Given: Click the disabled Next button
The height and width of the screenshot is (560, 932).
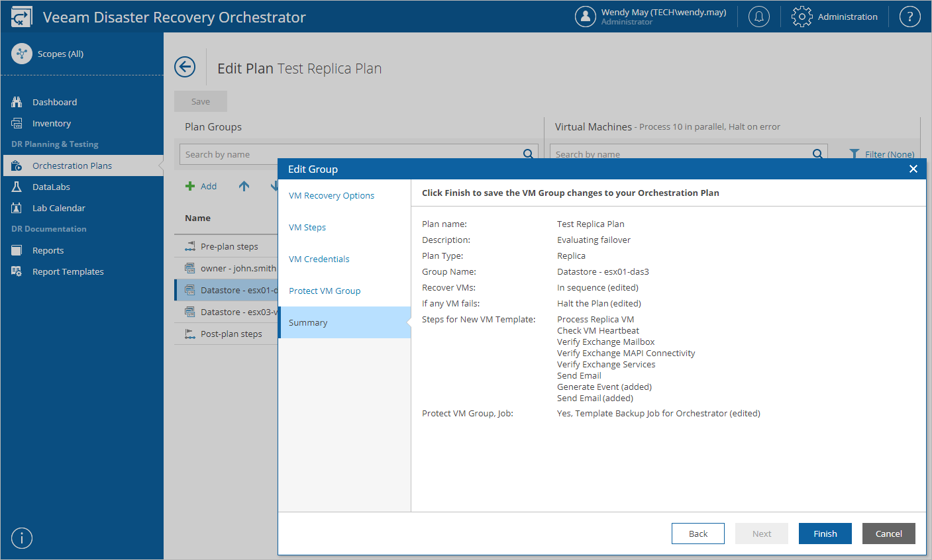Looking at the screenshot, I should pyautogui.click(x=762, y=534).
